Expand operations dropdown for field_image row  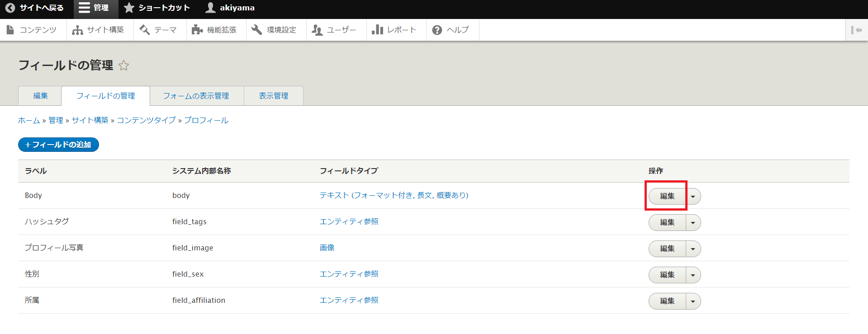(693, 249)
